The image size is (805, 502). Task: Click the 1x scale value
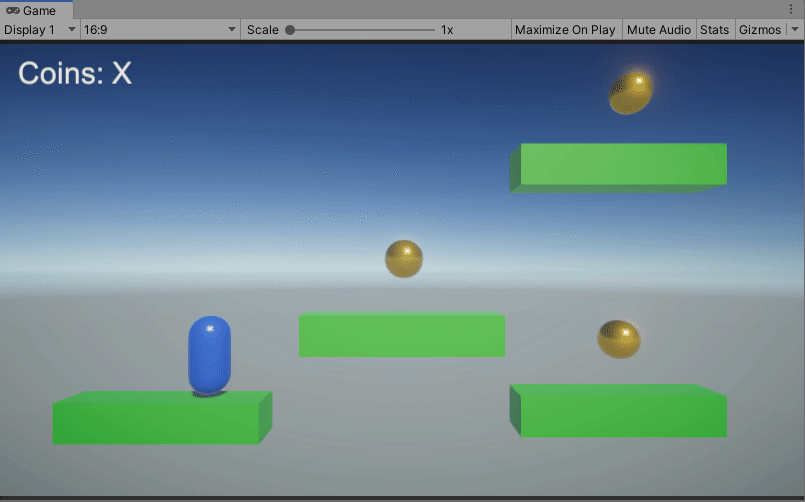(447, 30)
